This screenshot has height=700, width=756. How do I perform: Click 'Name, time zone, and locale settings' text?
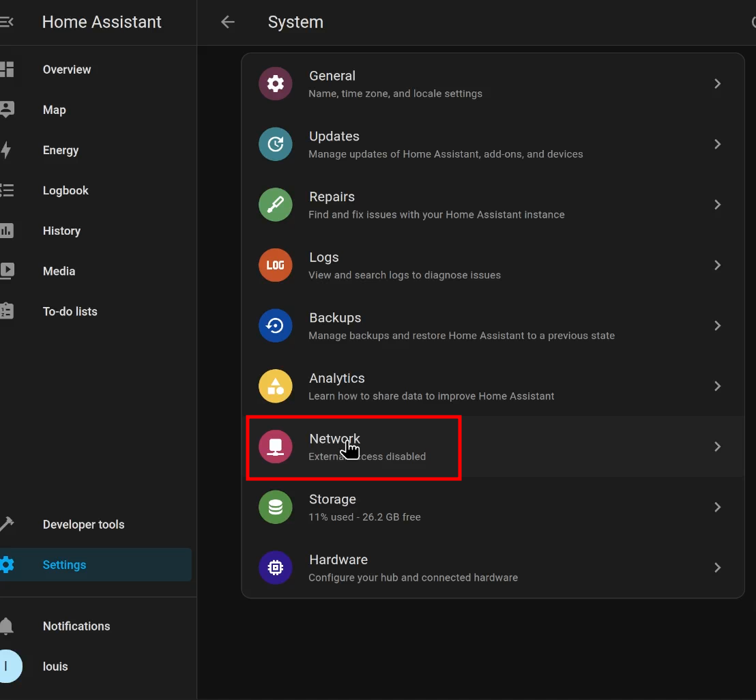click(x=395, y=93)
